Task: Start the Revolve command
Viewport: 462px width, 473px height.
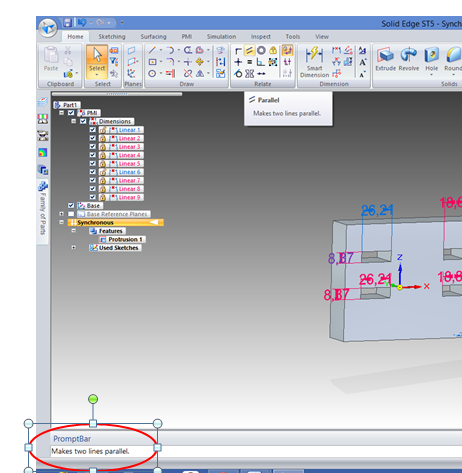Action: click(x=409, y=58)
